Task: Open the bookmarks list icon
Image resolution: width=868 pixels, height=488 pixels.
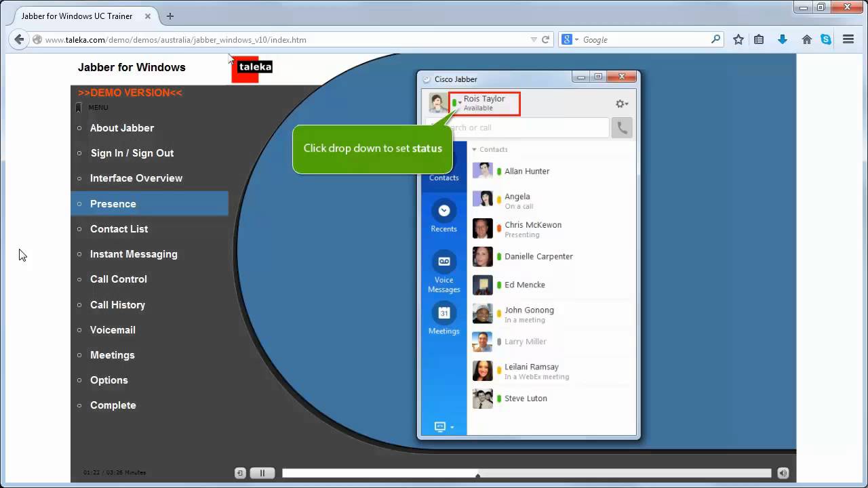Action: (759, 39)
